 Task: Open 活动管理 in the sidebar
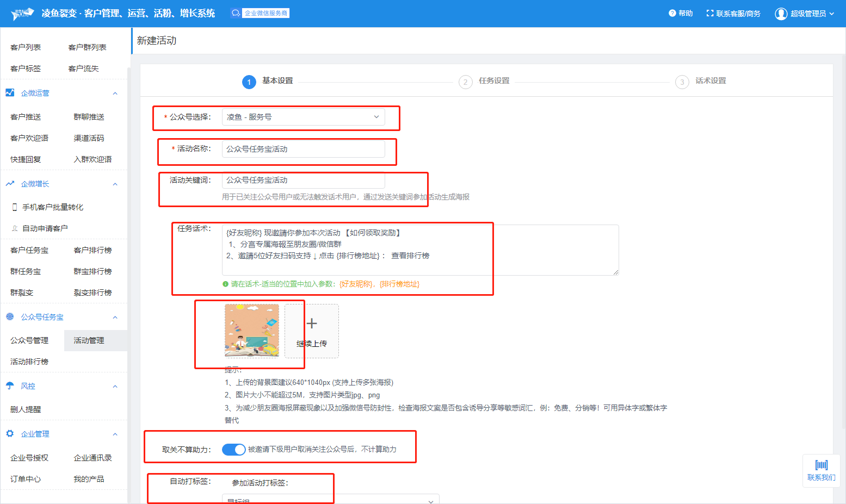pyautogui.click(x=89, y=340)
